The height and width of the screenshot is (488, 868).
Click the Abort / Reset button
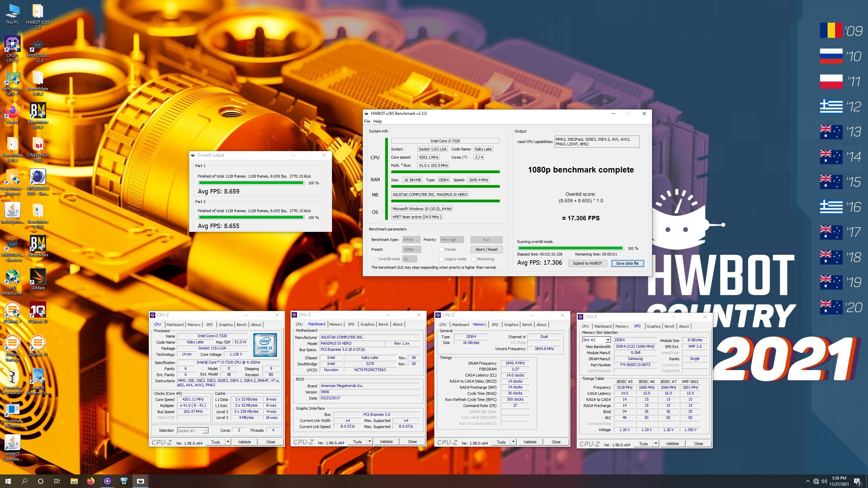pyautogui.click(x=487, y=249)
